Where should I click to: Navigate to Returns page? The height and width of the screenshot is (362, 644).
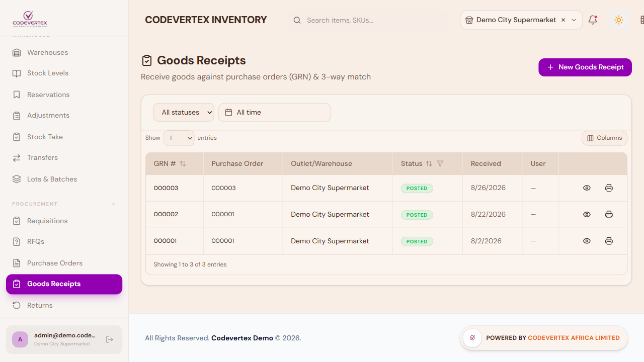pyautogui.click(x=64, y=305)
